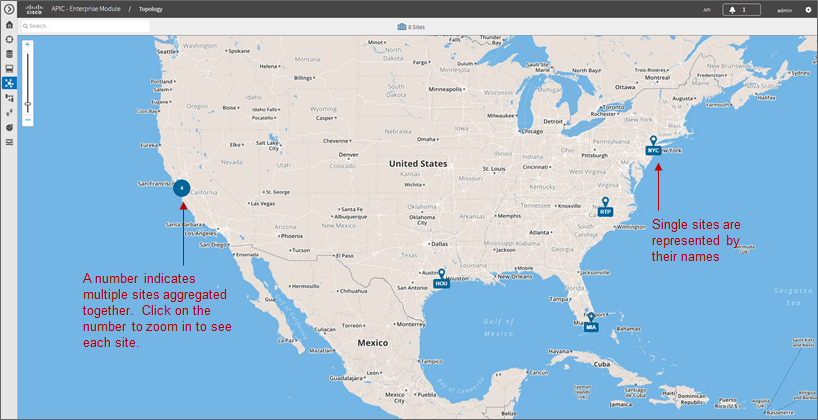
Task: Click the map zoom slider handle
Action: point(28,104)
